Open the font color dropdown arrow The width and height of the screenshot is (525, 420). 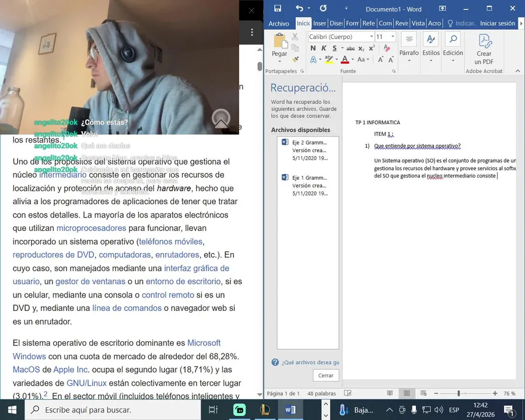[352, 60]
